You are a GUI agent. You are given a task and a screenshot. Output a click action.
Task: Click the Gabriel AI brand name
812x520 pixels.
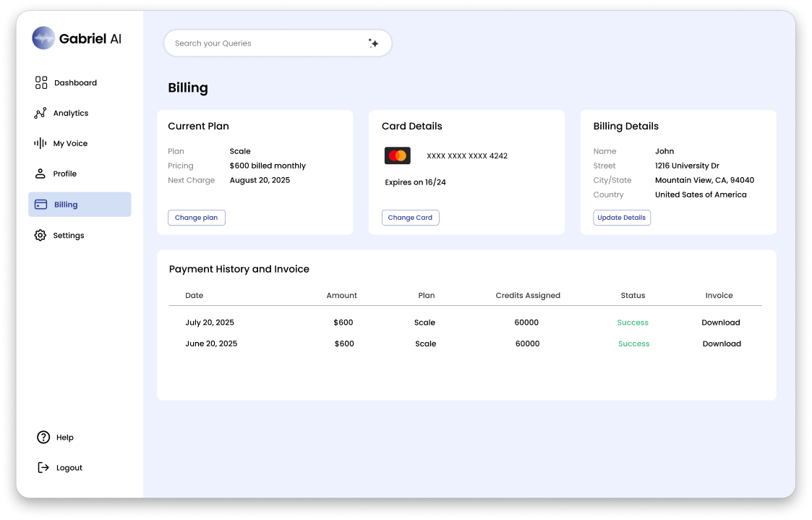pos(90,38)
